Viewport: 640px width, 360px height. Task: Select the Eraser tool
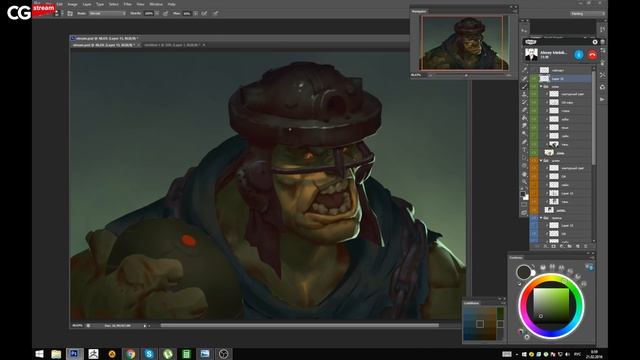pos(524,110)
